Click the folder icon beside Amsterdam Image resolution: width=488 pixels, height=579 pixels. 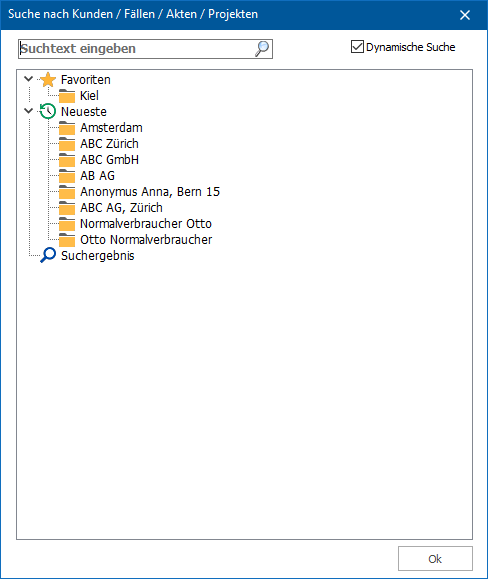(67, 128)
